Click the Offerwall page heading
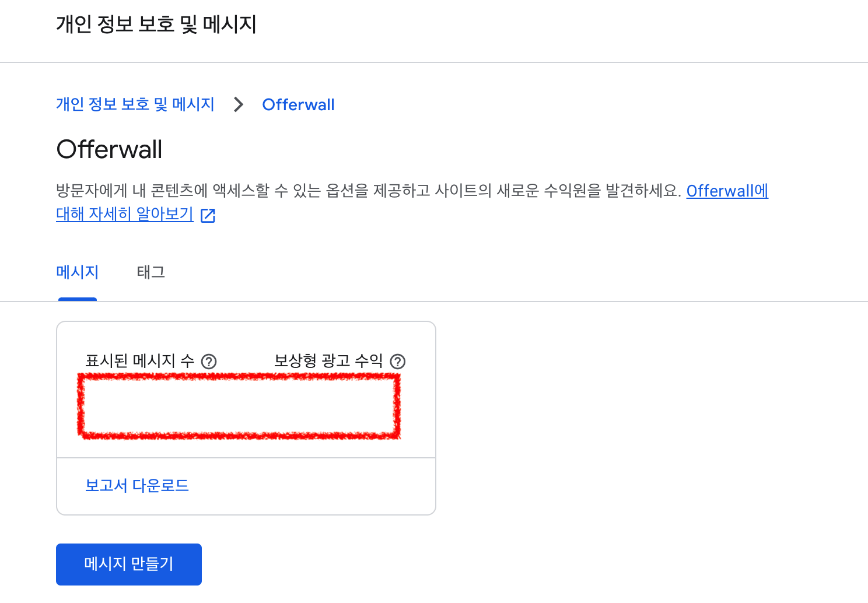This screenshot has width=868, height=603. [x=109, y=149]
